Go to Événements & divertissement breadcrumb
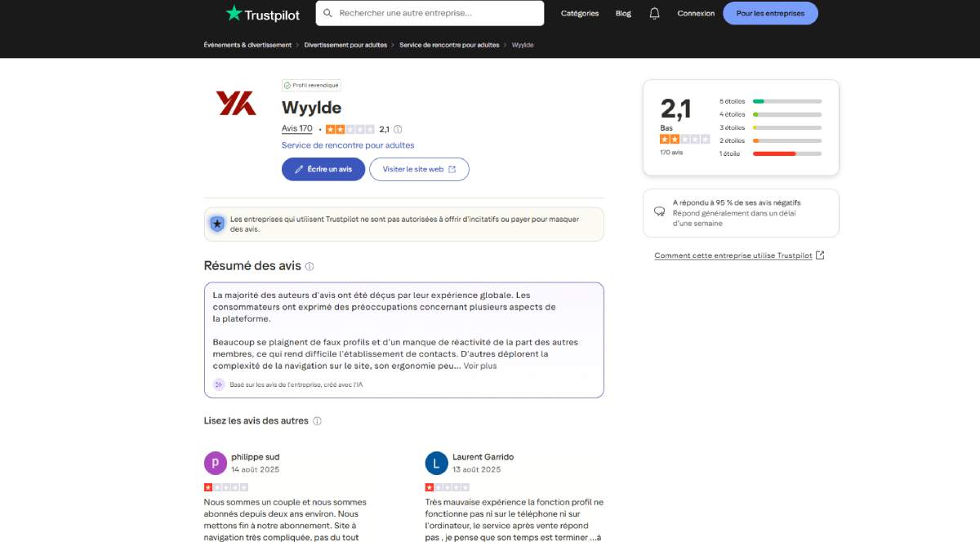The width and height of the screenshot is (980, 542). tap(247, 45)
